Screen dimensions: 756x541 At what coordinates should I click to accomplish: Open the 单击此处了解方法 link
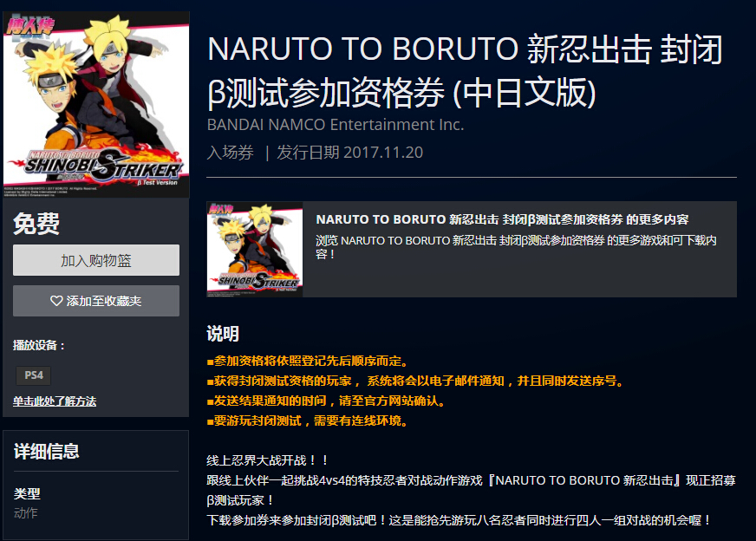pos(55,401)
